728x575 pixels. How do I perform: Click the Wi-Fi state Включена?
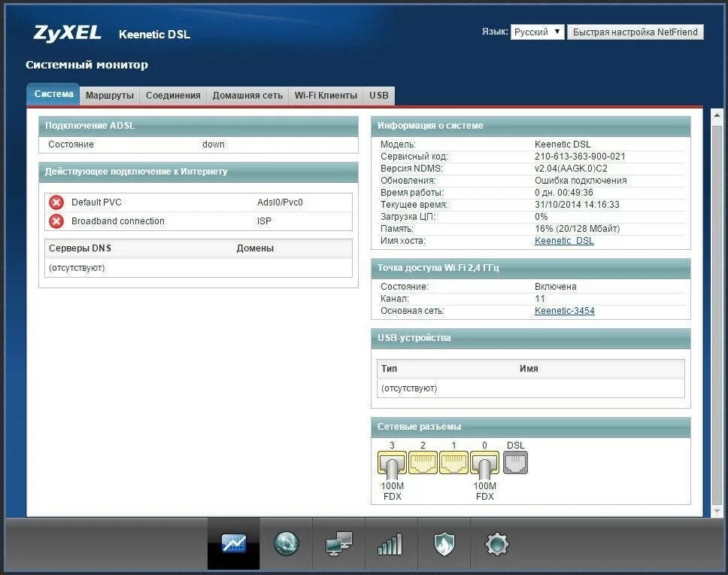pos(555,287)
